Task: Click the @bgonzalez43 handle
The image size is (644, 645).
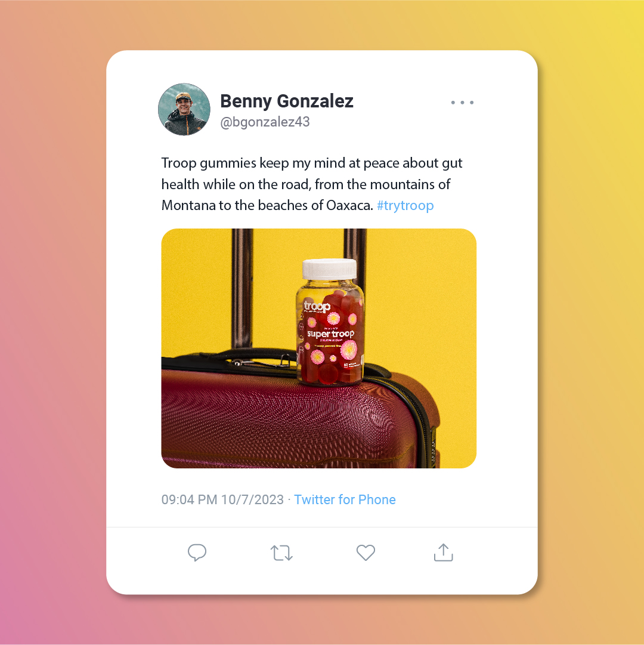Action: pyautogui.click(x=265, y=122)
